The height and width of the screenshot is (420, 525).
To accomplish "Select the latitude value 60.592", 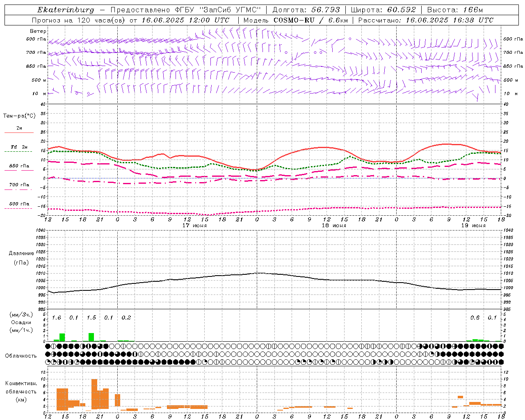I will [402, 10].
